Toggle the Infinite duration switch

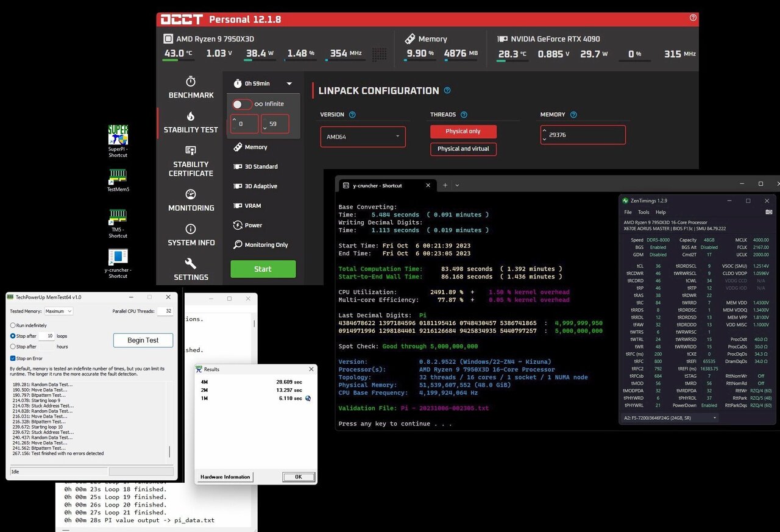pyautogui.click(x=242, y=104)
